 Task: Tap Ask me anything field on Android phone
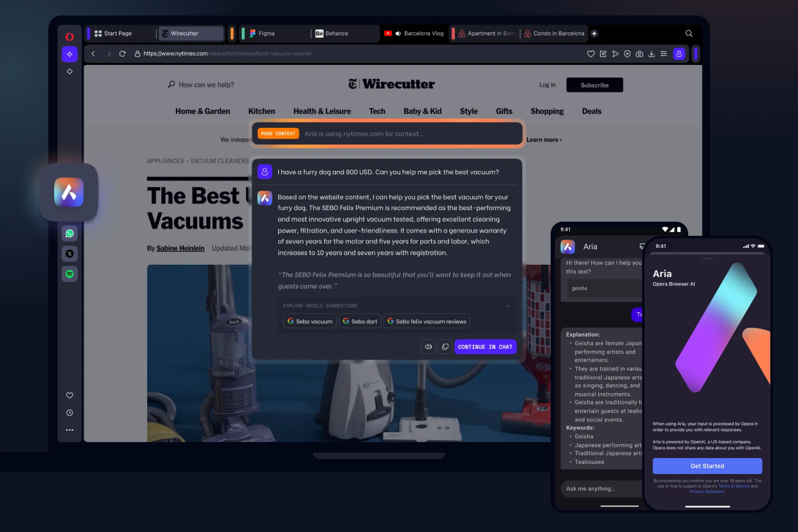point(601,488)
